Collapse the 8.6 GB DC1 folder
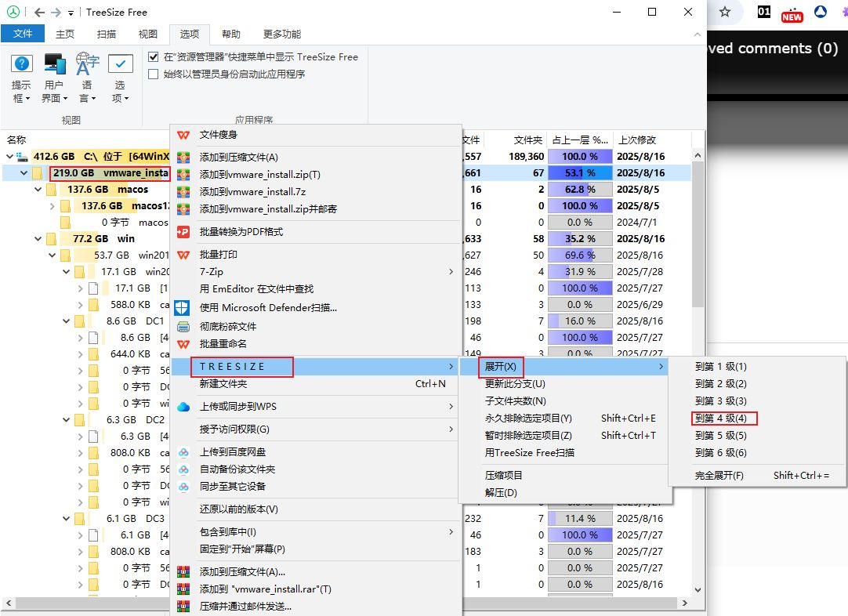 66,321
